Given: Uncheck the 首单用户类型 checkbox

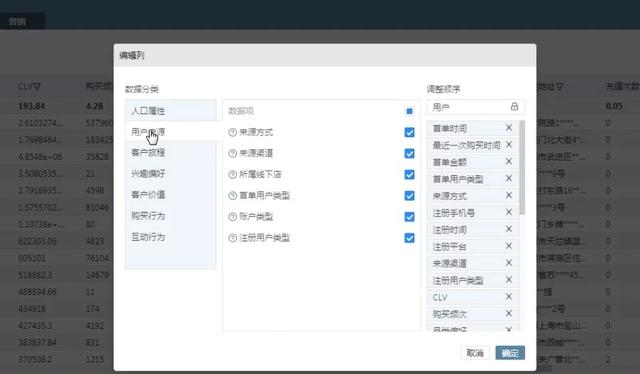Looking at the screenshot, I should pyautogui.click(x=409, y=196).
